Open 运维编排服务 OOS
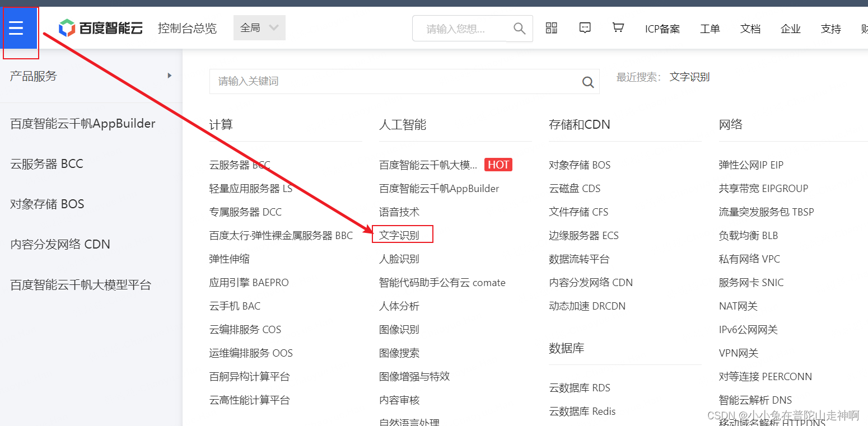 (251, 353)
